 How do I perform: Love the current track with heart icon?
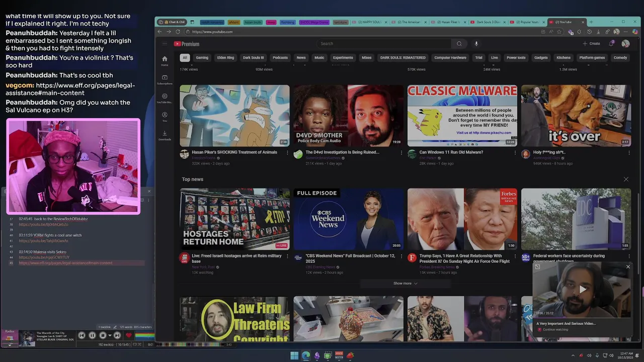tap(128, 335)
